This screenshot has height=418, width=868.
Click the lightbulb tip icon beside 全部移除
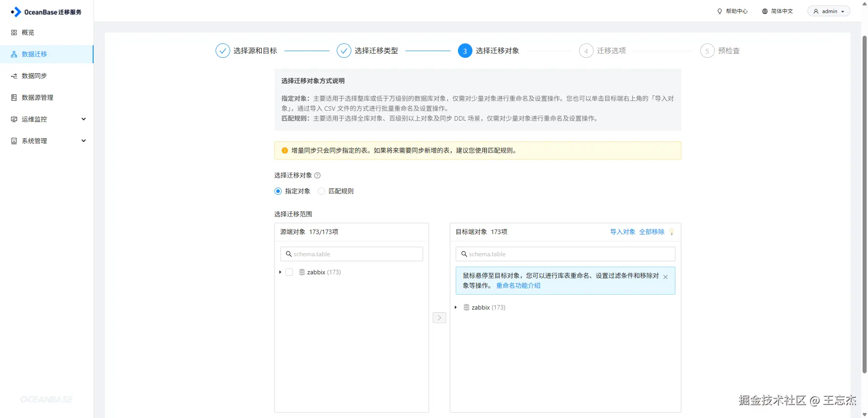[x=672, y=232]
